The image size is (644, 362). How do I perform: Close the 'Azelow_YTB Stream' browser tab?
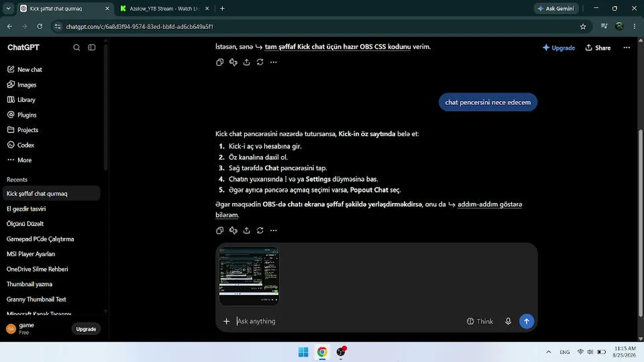[x=207, y=9]
